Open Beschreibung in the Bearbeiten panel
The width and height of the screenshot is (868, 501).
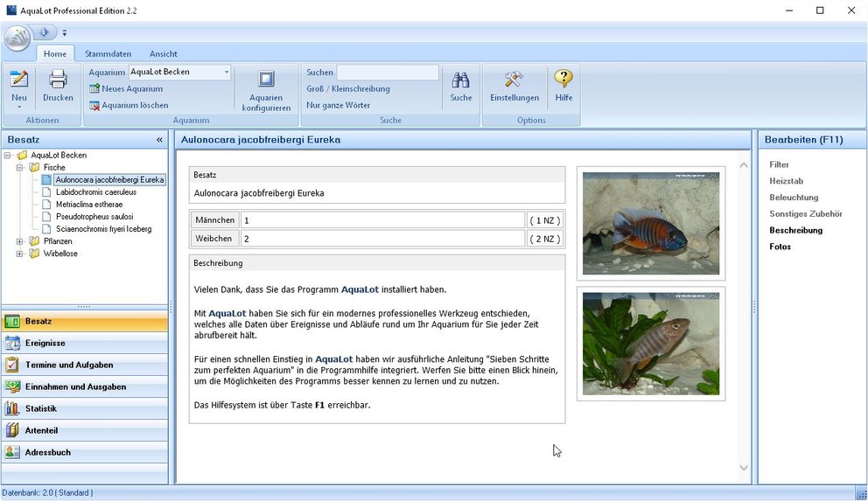point(795,230)
